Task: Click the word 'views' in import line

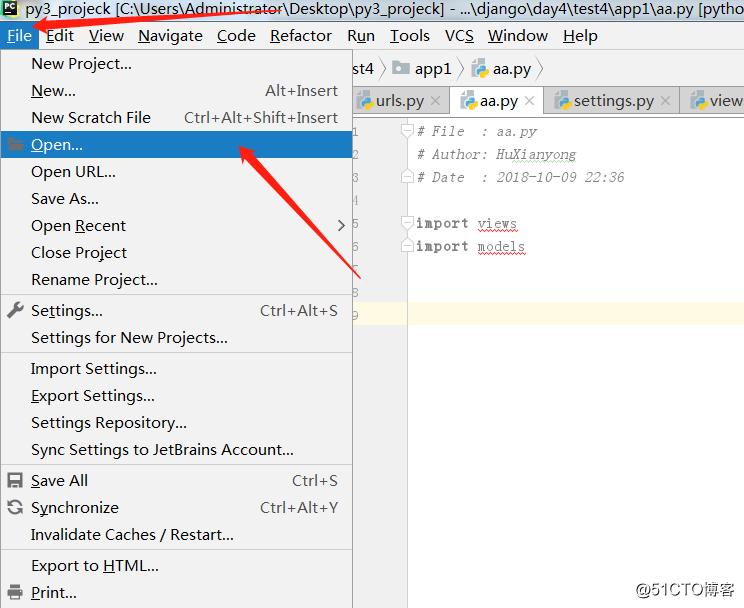Action: (x=497, y=224)
